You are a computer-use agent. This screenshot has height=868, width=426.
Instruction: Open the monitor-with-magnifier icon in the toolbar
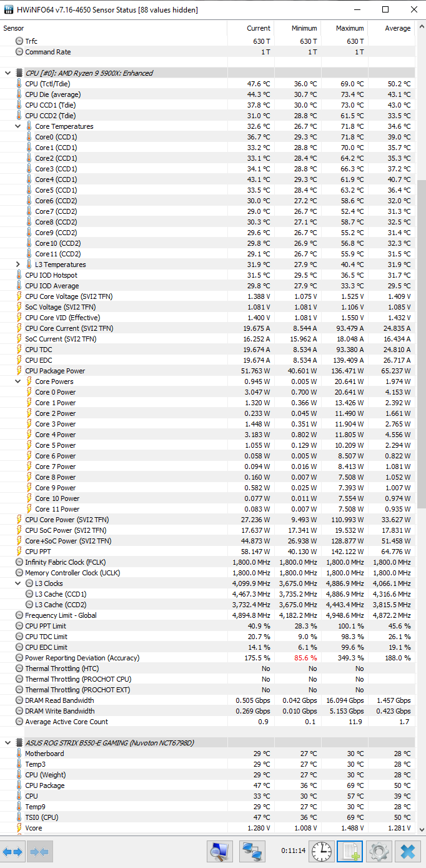click(220, 851)
